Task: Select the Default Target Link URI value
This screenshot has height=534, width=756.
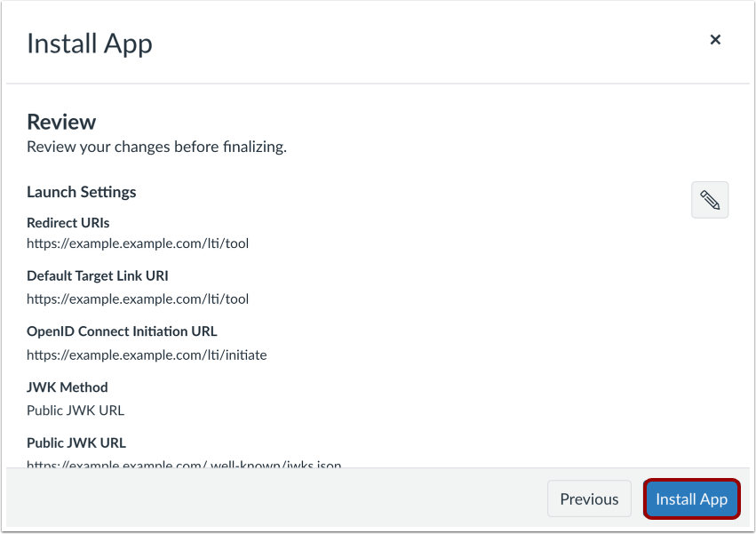Action: (x=138, y=299)
